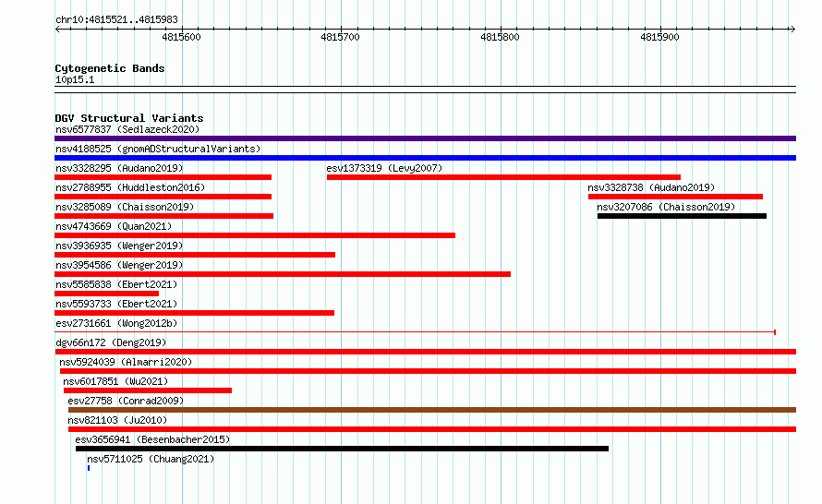This screenshot has width=822, height=504.
Task: Select the black nsv3207086 variant bar
Action: point(682,216)
